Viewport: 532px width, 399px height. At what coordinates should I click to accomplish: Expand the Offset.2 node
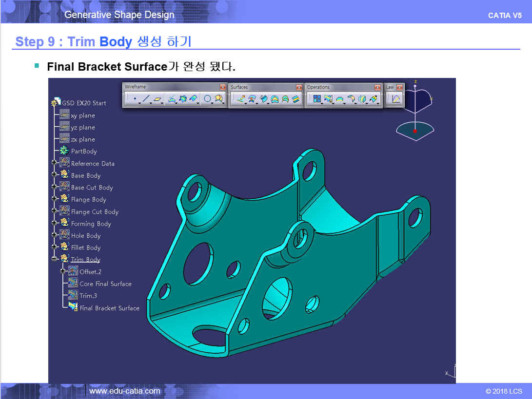[x=62, y=271]
